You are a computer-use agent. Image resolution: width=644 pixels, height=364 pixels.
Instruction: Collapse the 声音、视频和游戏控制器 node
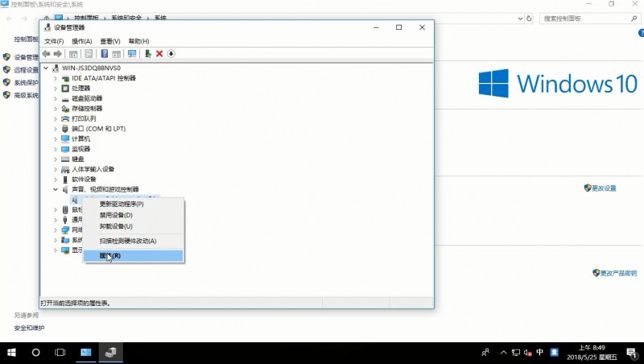pos(56,189)
